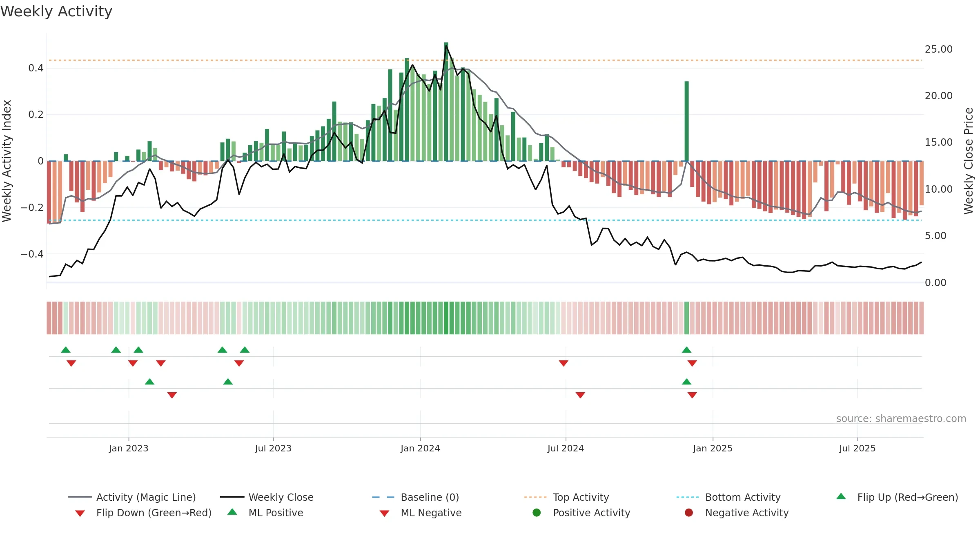Click the ML Positive marker in late 2024
980x551 pixels.
[x=686, y=382]
